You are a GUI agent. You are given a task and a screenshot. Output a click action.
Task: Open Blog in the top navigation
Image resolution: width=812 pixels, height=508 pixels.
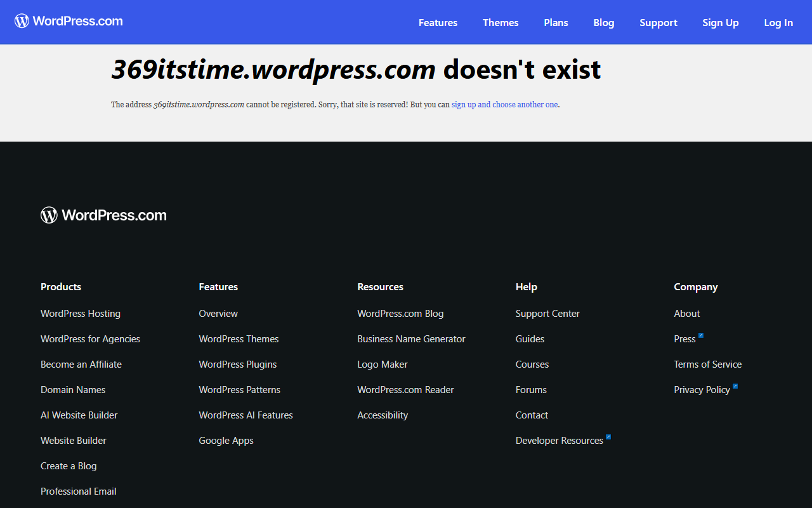604,22
